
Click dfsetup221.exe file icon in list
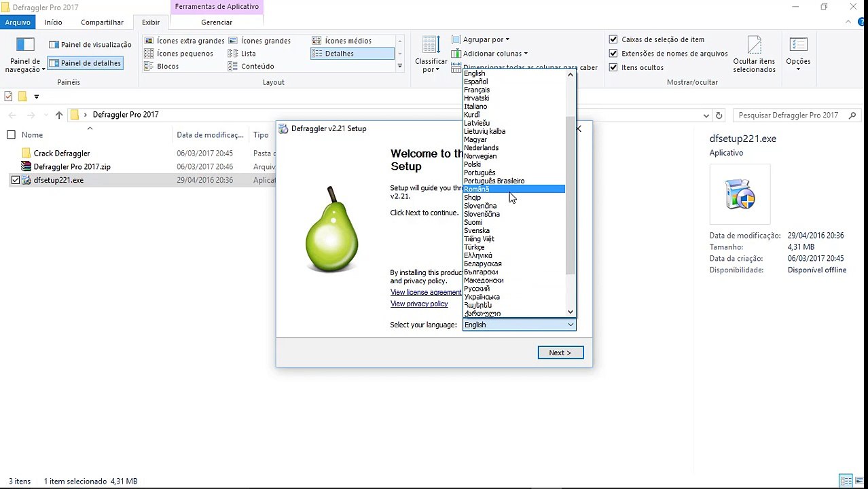click(26, 180)
